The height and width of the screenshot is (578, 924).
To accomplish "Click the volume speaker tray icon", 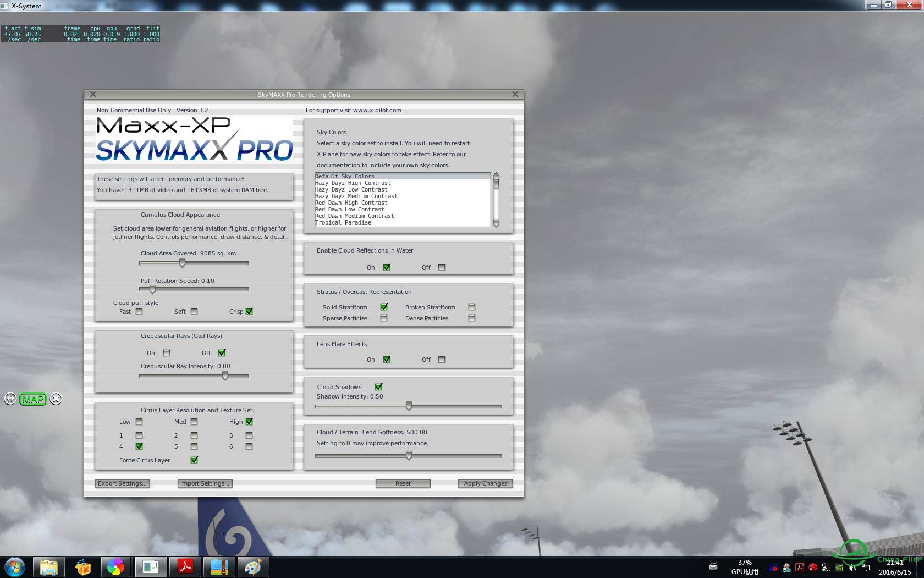I will click(x=853, y=567).
